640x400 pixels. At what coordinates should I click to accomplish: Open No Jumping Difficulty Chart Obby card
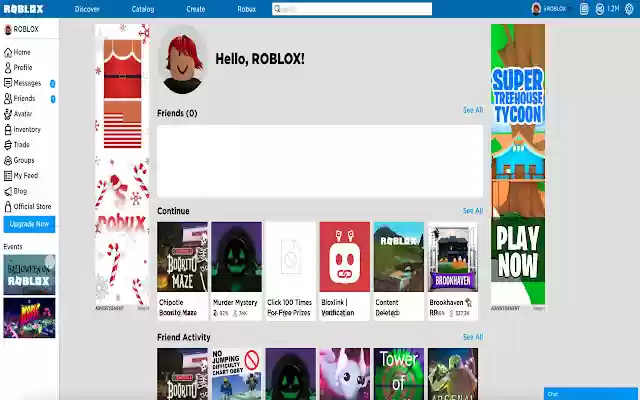[236, 373]
